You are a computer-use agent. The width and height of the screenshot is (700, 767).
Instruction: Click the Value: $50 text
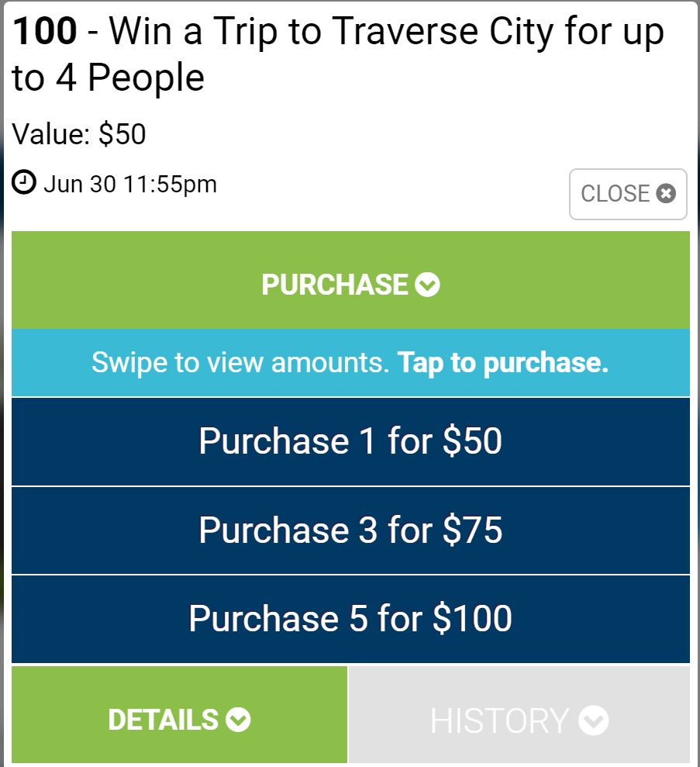coord(79,134)
